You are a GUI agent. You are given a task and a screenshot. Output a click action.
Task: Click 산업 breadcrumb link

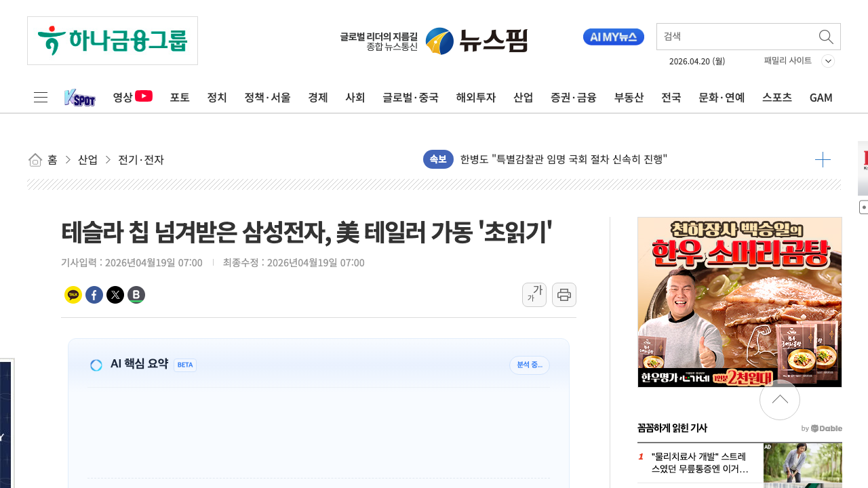(x=88, y=160)
